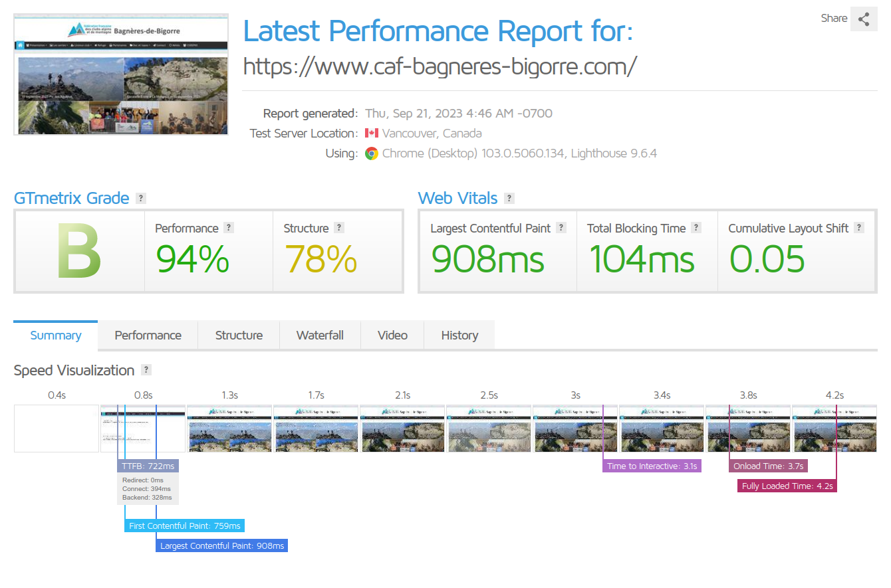Screen dimensions: 891x588
Task: Switch to the Video tab
Action: click(x=392, y=336)
